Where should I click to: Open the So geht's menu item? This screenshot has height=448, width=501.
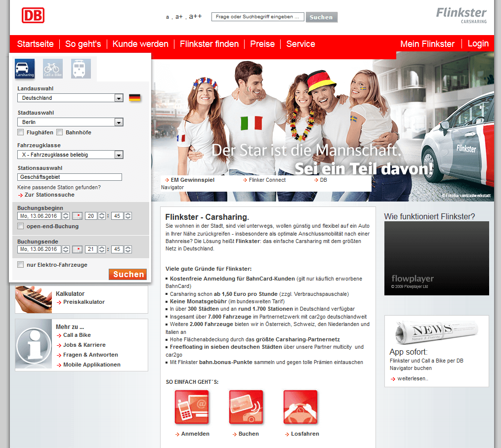point(83,44)
